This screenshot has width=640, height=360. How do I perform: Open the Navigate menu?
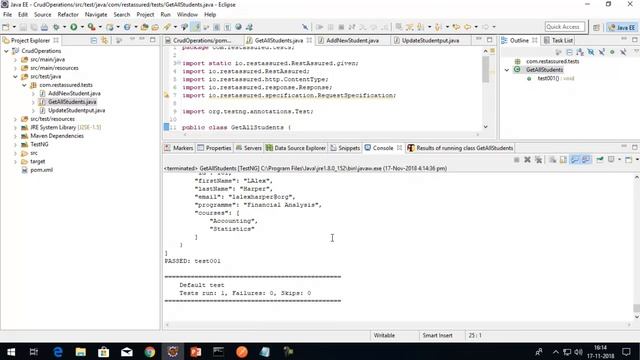coord(96,14)
